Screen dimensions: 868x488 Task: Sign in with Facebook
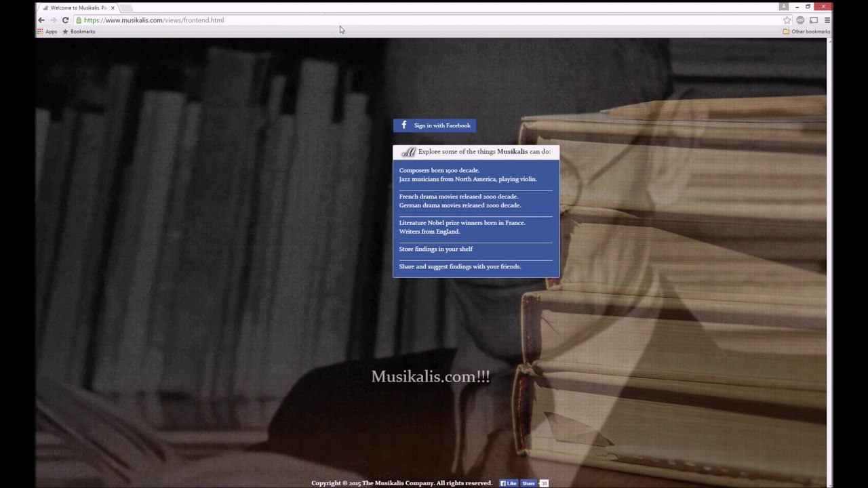click(435, 125)
